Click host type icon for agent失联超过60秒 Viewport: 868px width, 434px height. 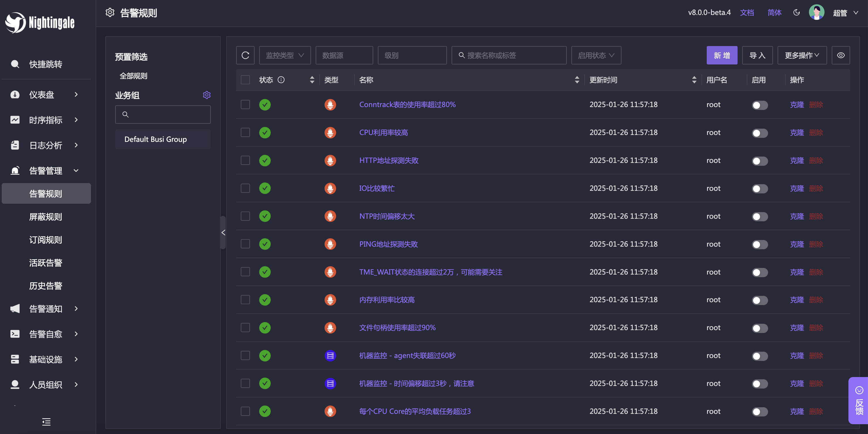coord(330,355)
